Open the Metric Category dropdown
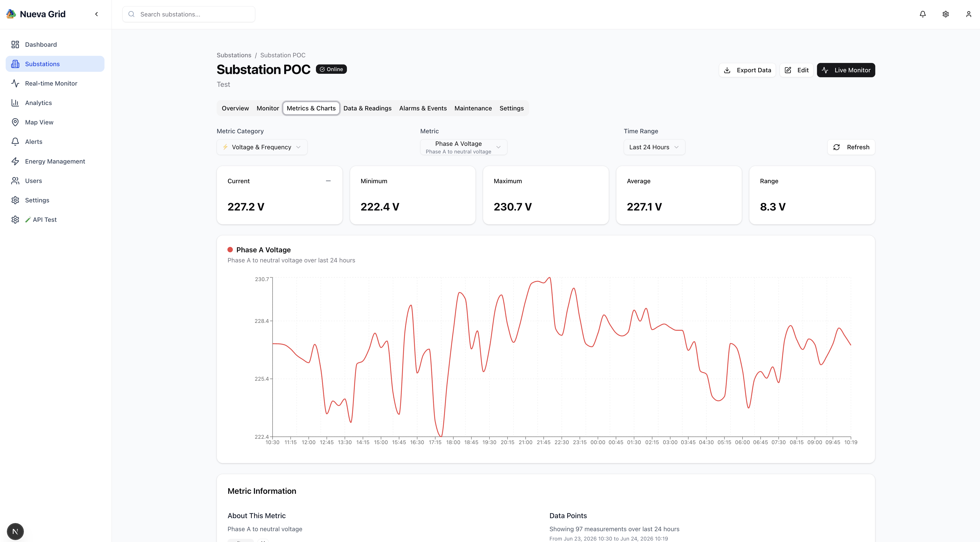This screenshot has height=542, width=980. (x=262, y=147)
